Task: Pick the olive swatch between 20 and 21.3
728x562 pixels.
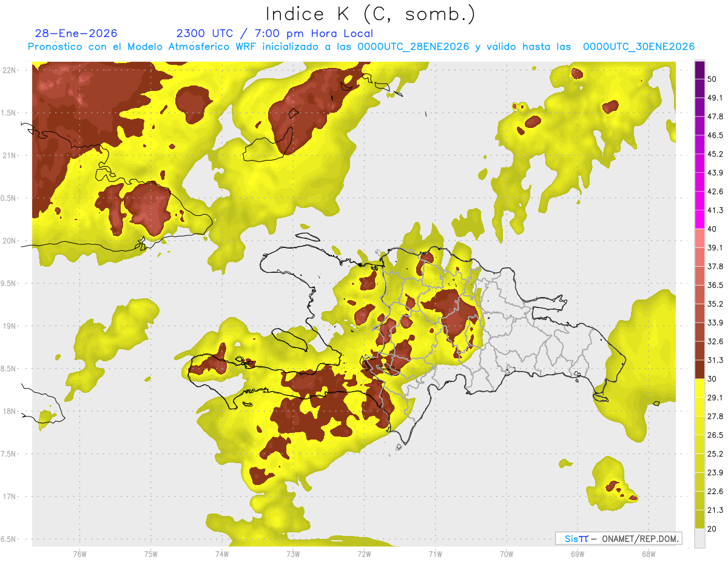Action: point(700,520)
